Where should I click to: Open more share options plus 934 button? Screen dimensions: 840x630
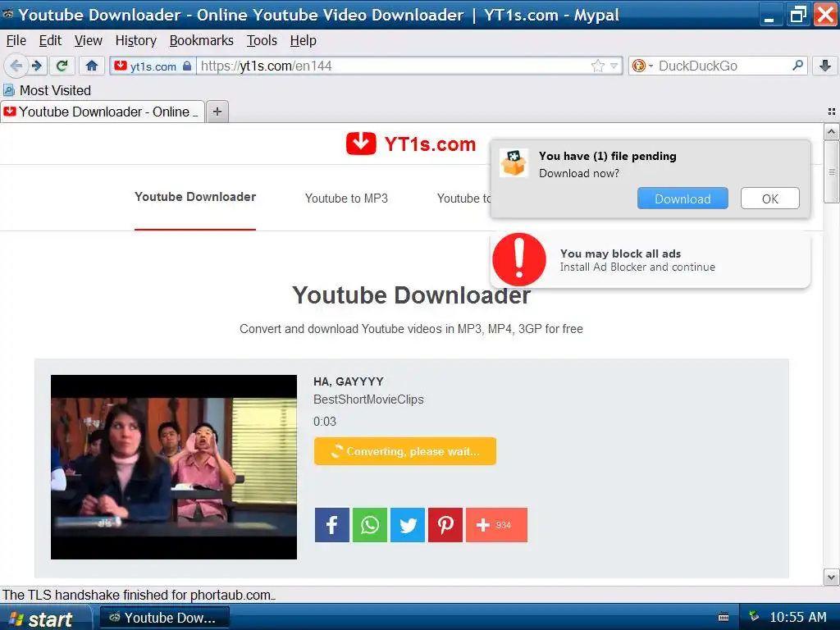pyautogui.click(x=496, y=525)
